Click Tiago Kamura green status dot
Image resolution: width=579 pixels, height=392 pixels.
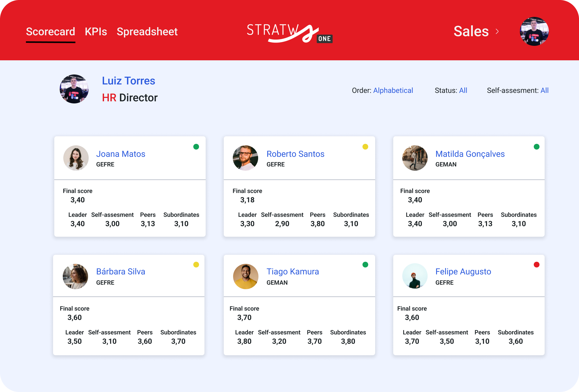pyautogui.click(x=365, y=265)
